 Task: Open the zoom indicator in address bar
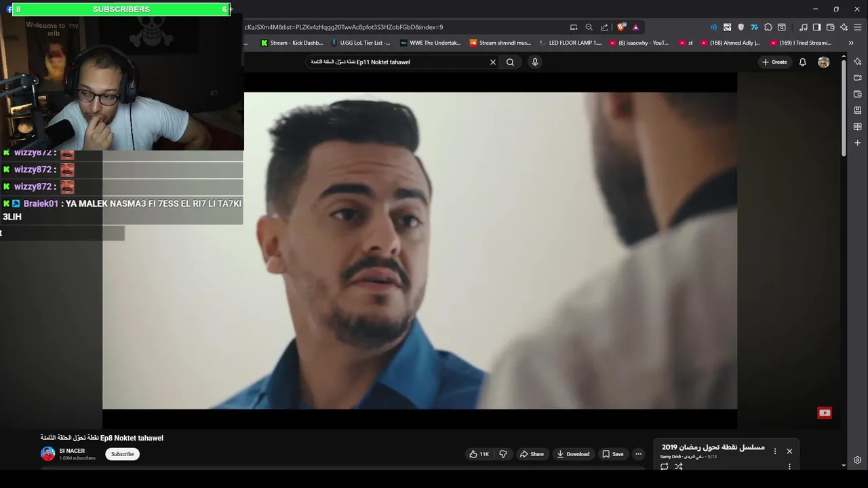tap(589, 27)
